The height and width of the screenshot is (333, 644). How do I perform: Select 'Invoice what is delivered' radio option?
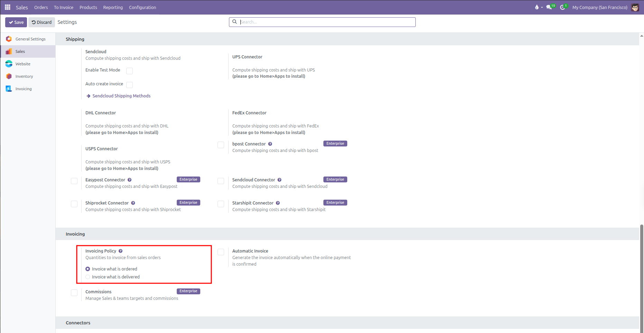[x=88, y=277]
